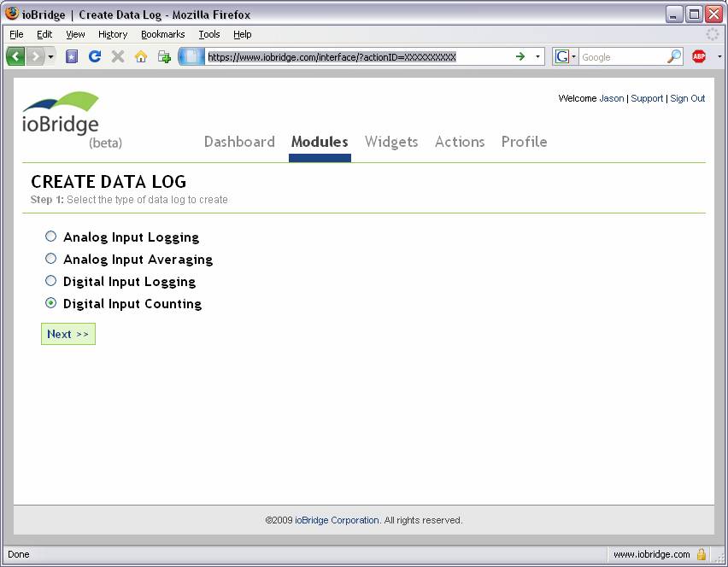Image resolution: width=728 pixels, height=567 pixels.
Task: Close the Firefox window
Action: coord(713,15)
